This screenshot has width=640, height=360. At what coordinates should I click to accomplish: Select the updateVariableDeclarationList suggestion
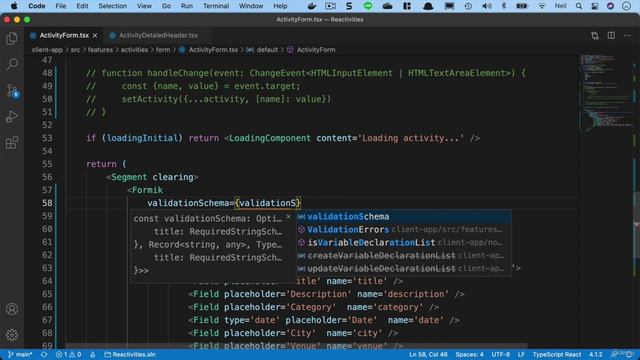click(404, 269)
